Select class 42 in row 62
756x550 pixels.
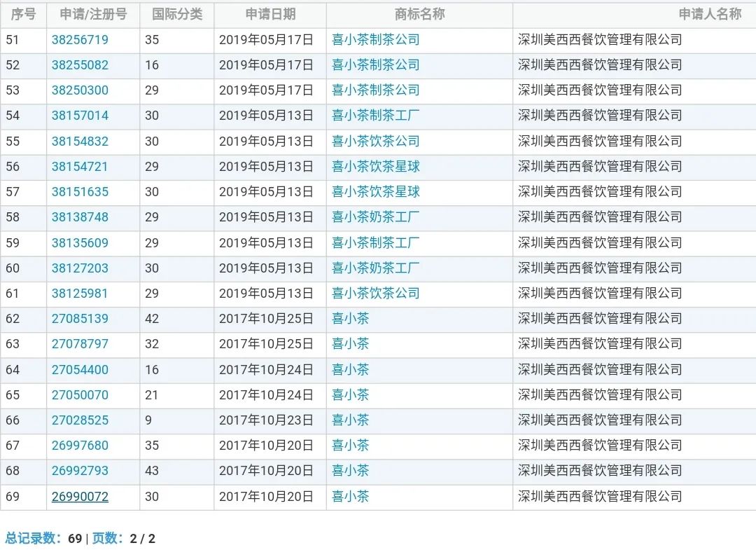[152, 319]
